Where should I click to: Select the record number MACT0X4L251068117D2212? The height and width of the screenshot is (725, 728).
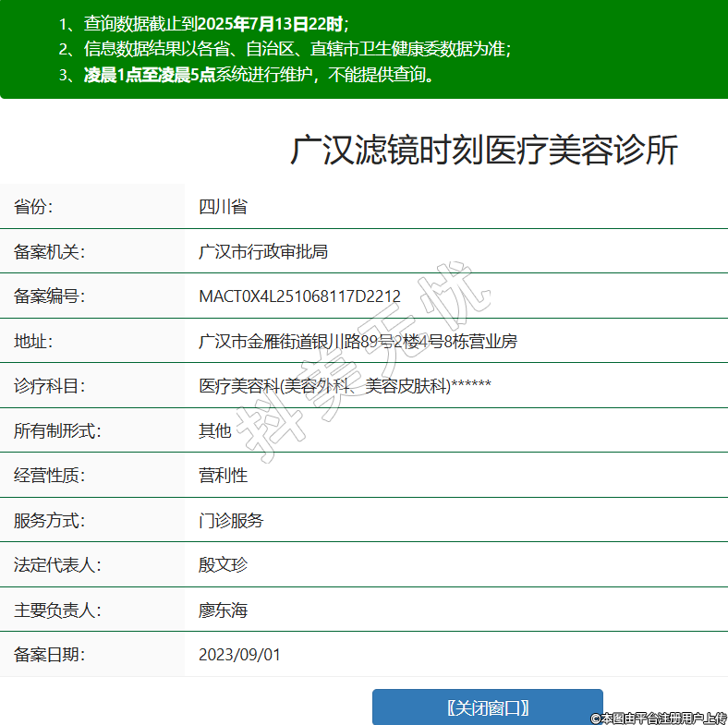[x=299, y=296]
